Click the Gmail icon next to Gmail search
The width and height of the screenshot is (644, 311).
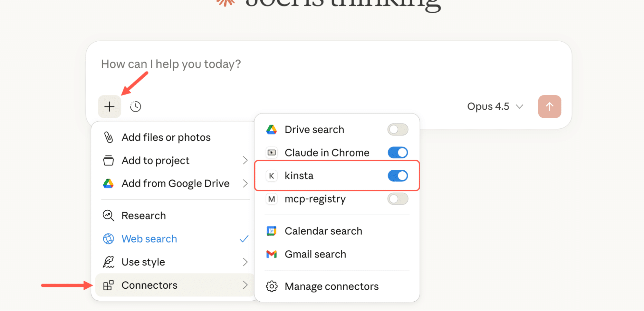tap(272, 254)
